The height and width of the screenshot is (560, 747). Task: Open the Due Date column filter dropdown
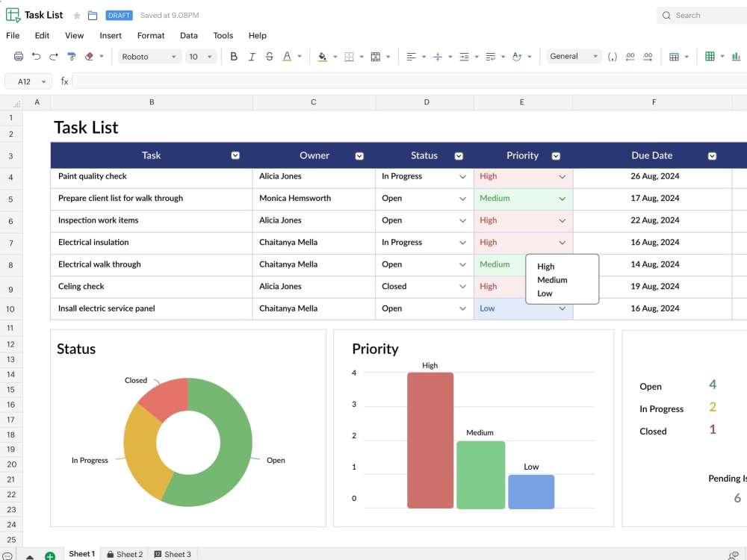click(x=712, y=156)
